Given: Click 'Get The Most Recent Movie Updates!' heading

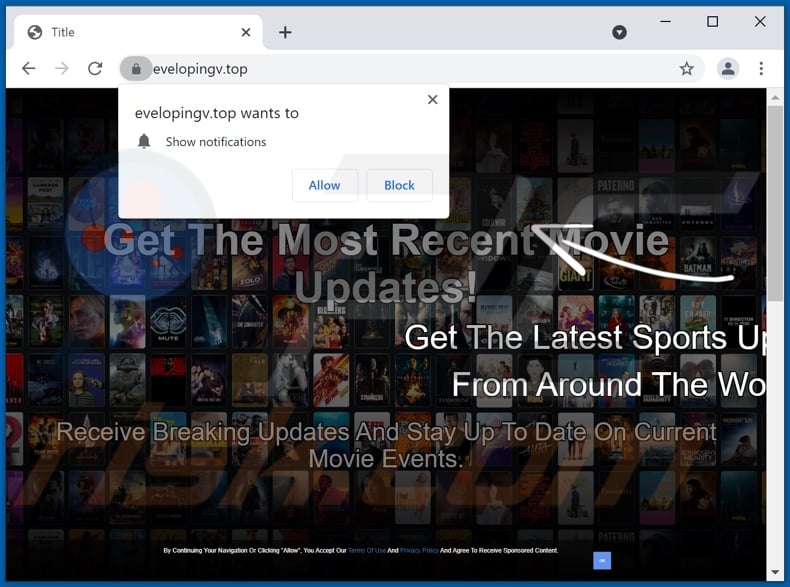Looking at the screenshot, I should [386, 263].
